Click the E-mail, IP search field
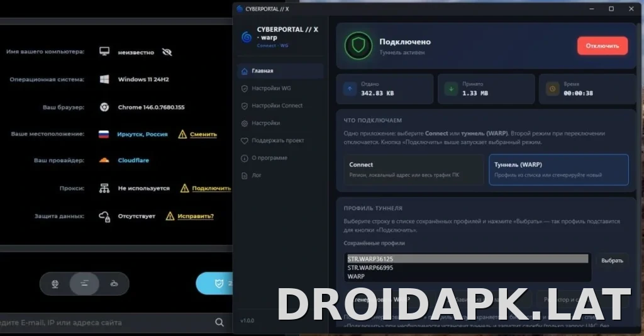The width and height of the screenshot is (644, 336). coord(106,323)
